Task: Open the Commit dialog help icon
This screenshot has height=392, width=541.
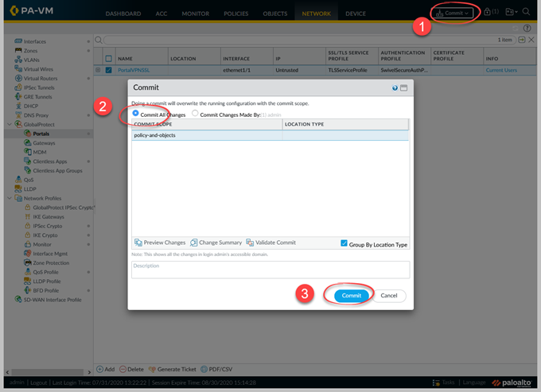Action: pos(395,88)
